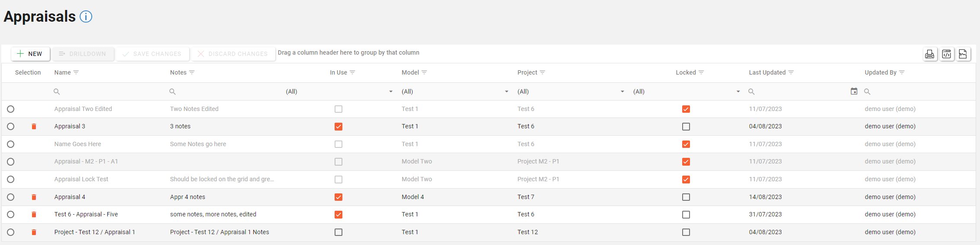Toggle Locked checkbox for Appraisal 4
The height and width of the screenshot is (245, 980).
coord(686,197)
